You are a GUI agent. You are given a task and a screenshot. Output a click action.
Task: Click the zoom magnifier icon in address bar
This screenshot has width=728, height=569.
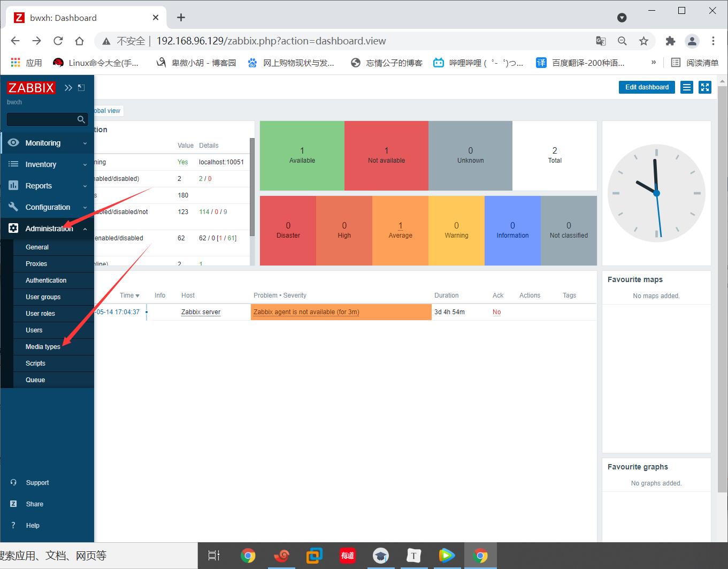coord(622,41)
